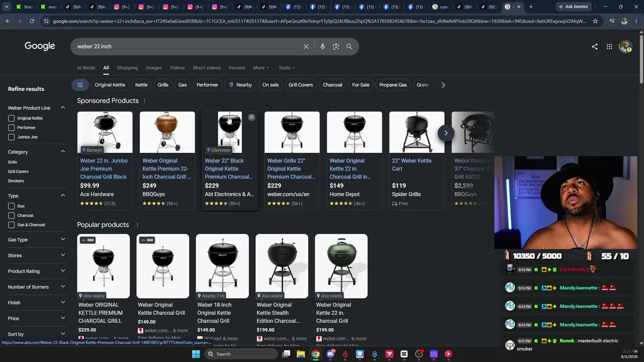Open the Abt Electronics listing in new tab icon

(252, 117)
